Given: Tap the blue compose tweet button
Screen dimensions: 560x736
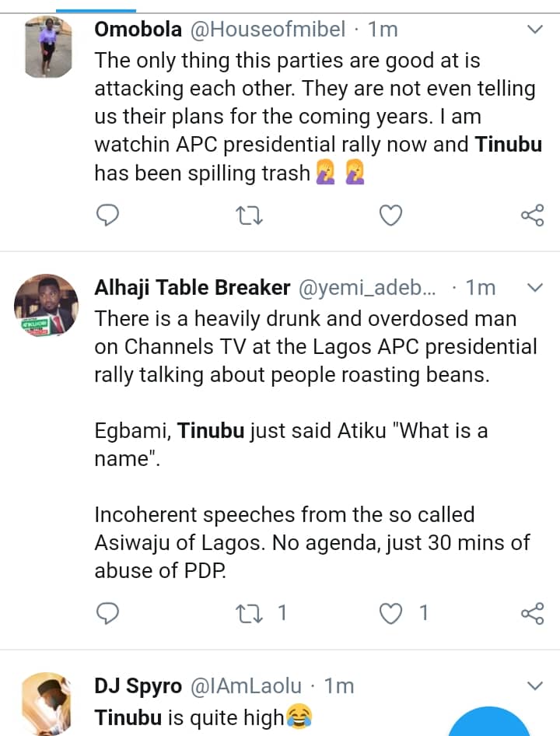Looking at the screenshot, I should pyautogui.click(x=492, y=722).
